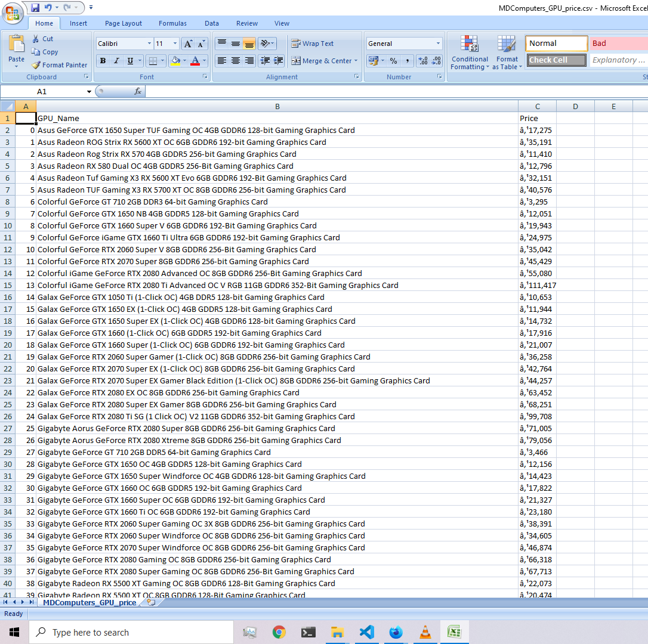This screenshot has width=648, height=644.
Task: Open General number format dropdown
Action: coord(438,44)
